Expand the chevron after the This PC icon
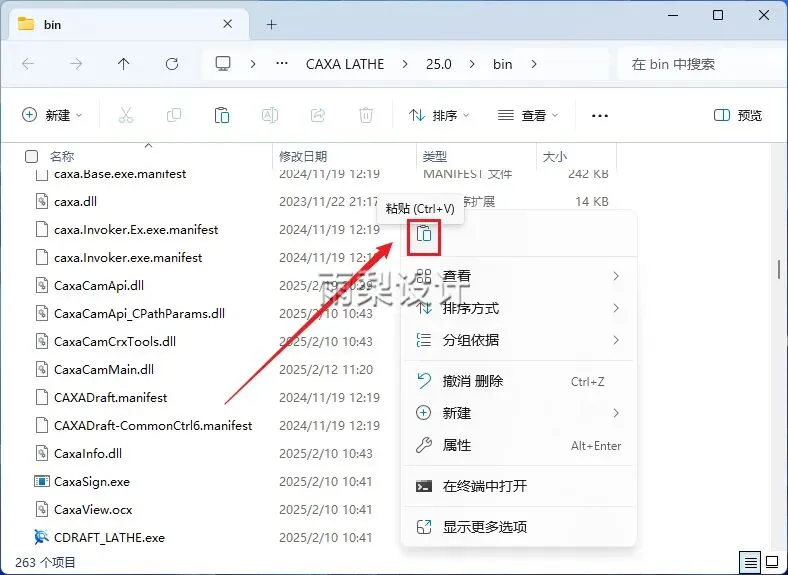788x575 pixels. 253,64
